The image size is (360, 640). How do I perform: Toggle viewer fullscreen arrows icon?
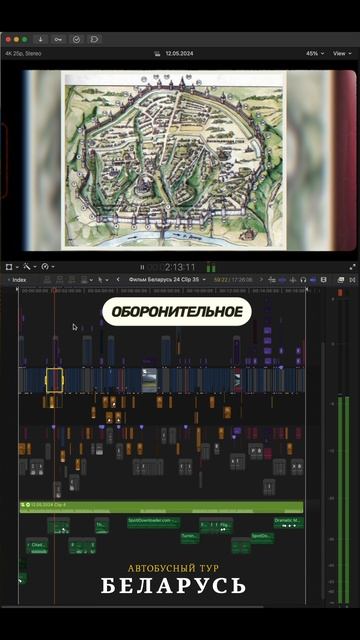[352, 267]
